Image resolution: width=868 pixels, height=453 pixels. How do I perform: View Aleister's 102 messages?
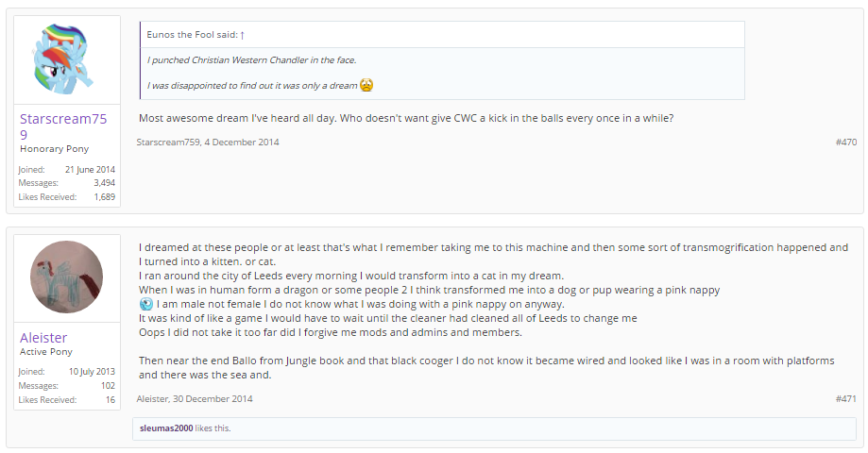click(108, 385)
